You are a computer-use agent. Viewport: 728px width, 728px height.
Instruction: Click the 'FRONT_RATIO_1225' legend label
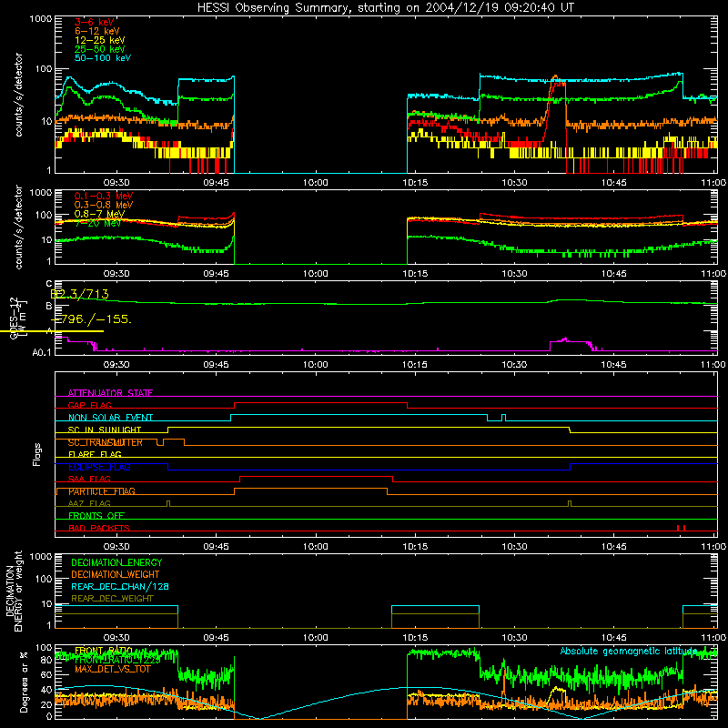[x=117, y=660]
